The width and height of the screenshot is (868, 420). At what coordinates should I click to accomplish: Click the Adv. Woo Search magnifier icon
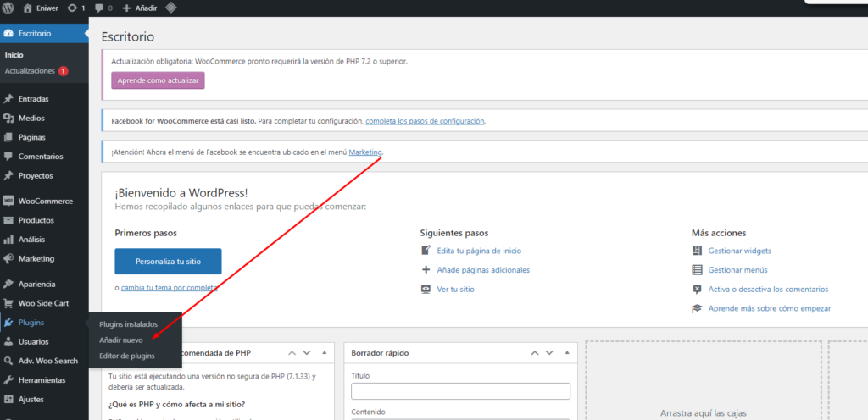pos(8,361)
